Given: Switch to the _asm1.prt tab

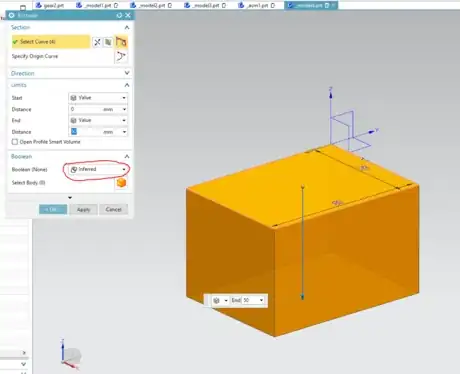Looking at the screenshot, I should coord(257,5).
